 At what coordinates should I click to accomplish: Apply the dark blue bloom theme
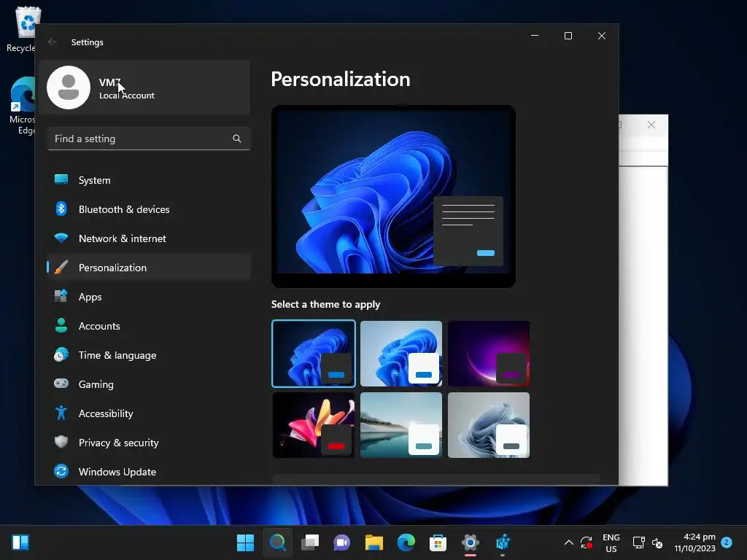pos(314,354)
